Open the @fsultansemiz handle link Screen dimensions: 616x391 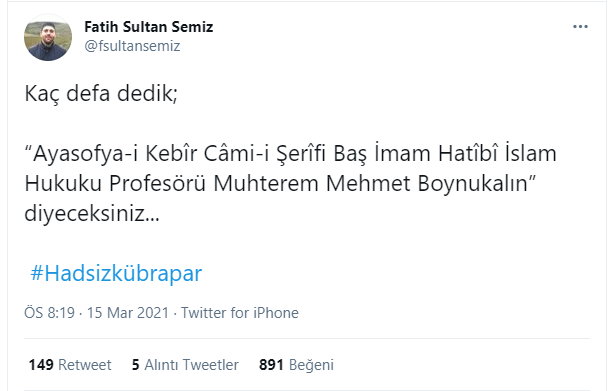[132, 46]
